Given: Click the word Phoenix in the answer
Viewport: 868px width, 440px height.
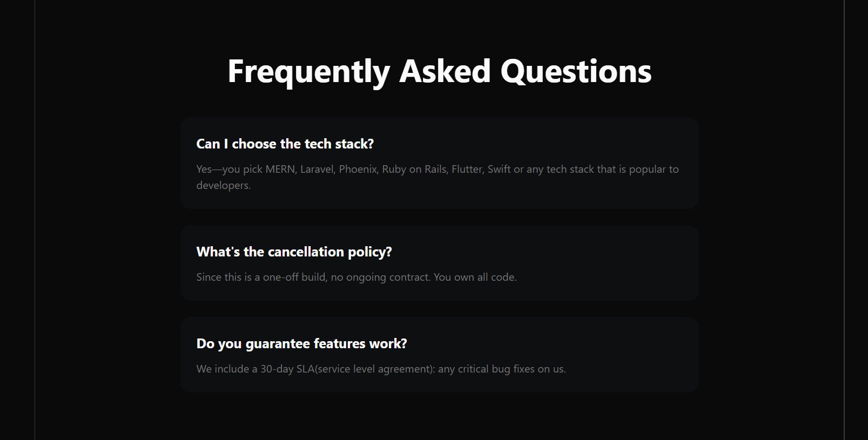Looking at the screenshot, I should pos(359,169).
